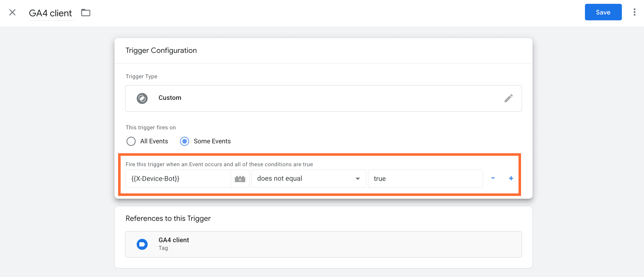The height and width of the screenshot is (277, 644).
Task: Remove condition with the minus icon
Action: (x=493, y=178)
